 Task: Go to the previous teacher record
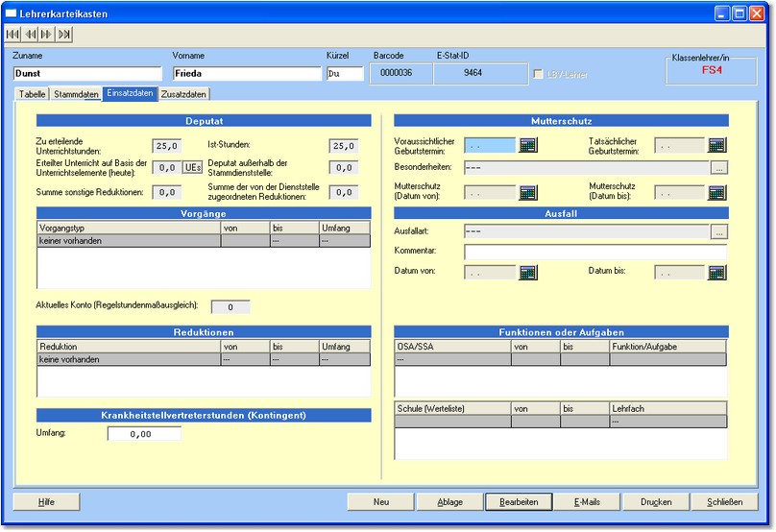coord(30,35)
